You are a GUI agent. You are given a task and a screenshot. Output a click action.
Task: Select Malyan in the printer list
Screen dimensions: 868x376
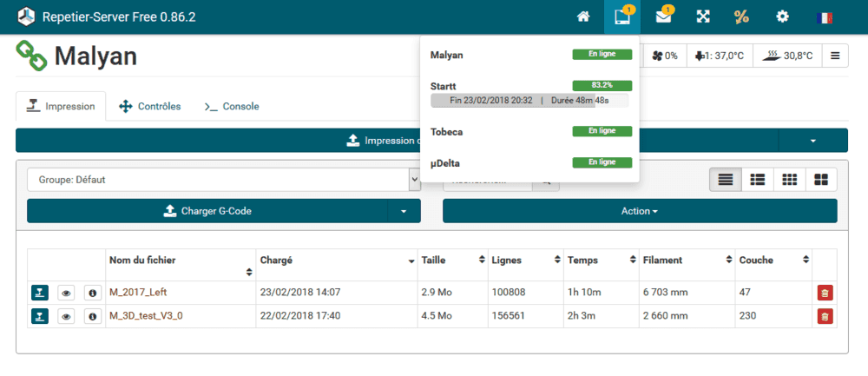(x=447, y=55)
